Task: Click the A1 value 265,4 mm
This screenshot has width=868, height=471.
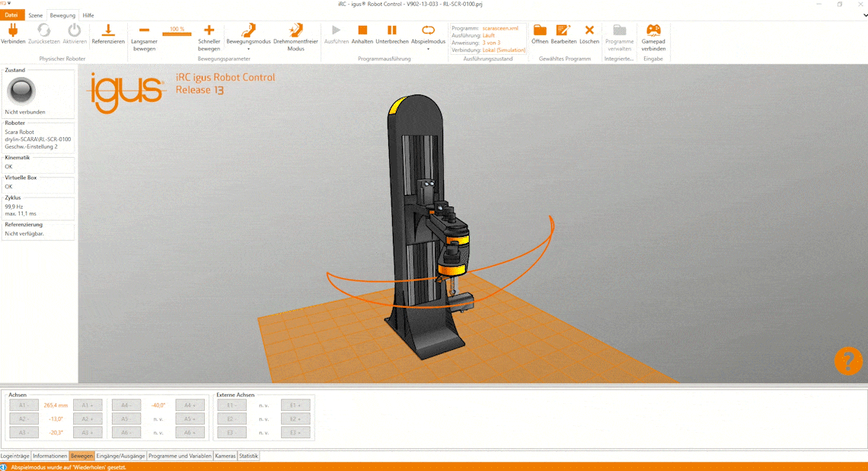Action: (56, 405)
